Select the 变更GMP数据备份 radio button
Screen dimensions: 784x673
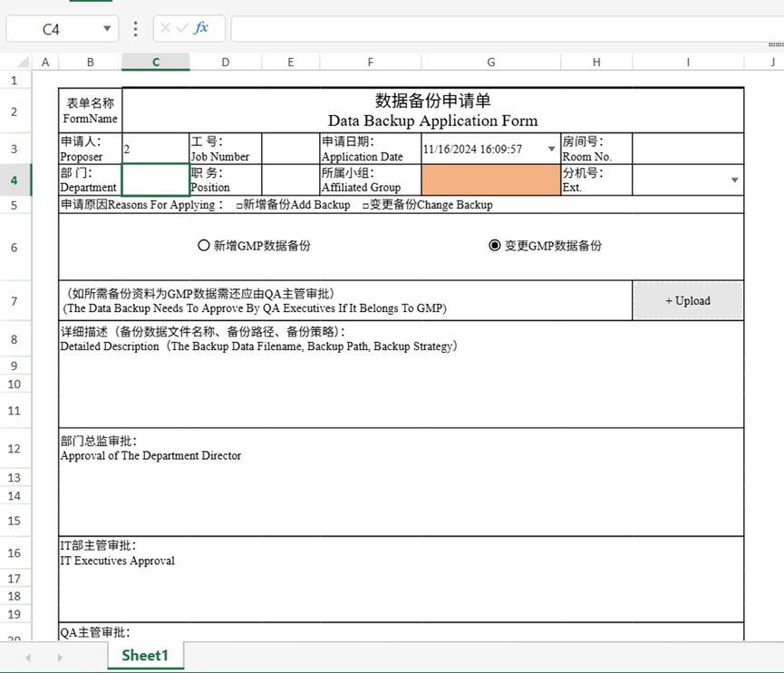[x=495, y=245]
